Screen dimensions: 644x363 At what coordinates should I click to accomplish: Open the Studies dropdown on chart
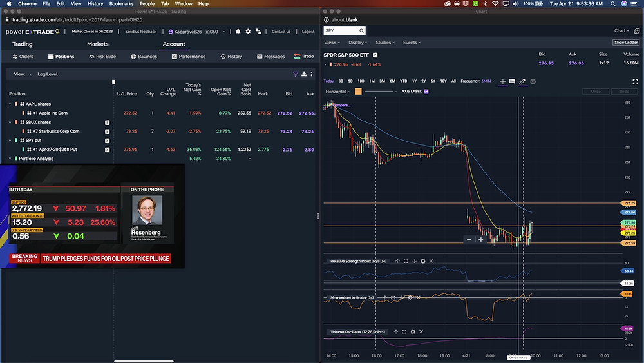[x=385, y=43]
